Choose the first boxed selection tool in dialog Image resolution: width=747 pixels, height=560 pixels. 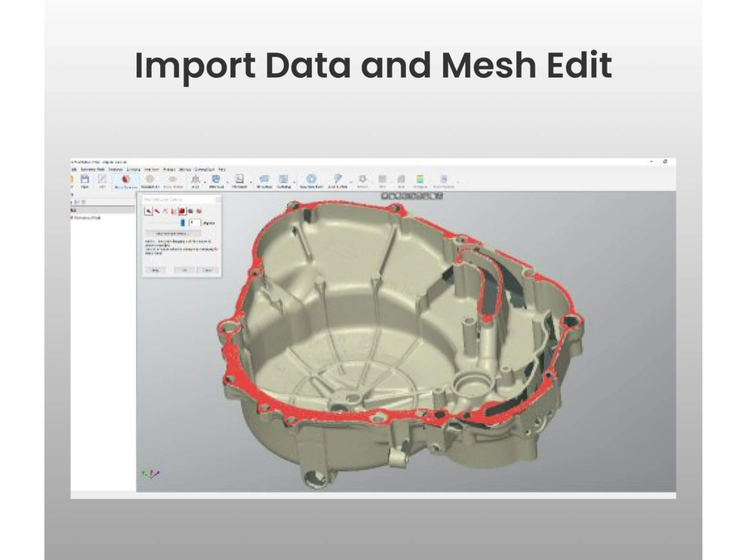coord(149,211)
